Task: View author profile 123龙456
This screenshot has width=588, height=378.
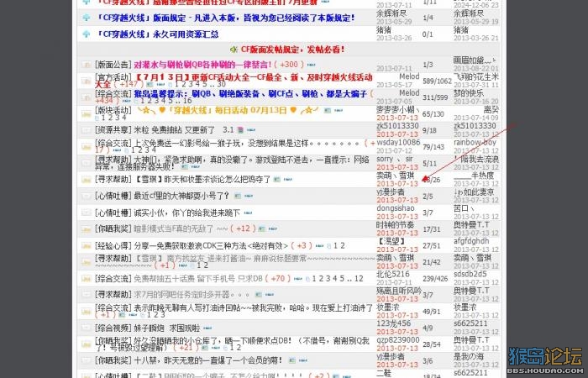Action: pos(394,323)
